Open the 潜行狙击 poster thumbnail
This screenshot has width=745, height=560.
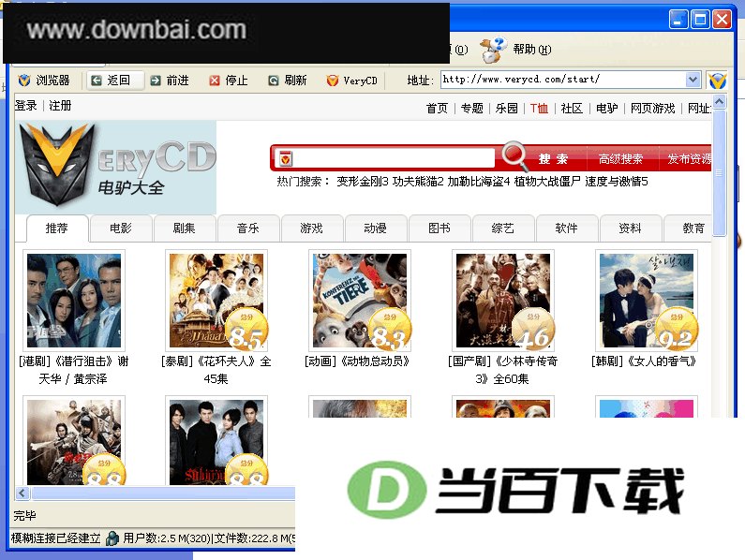74,301
